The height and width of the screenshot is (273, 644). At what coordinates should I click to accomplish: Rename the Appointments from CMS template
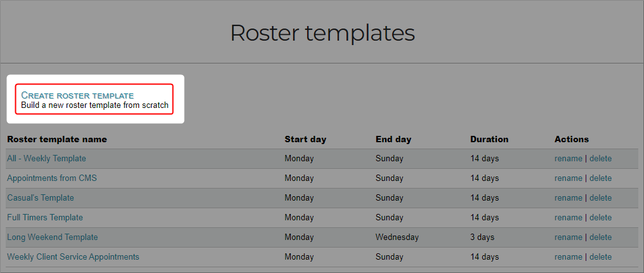[568, 178]
